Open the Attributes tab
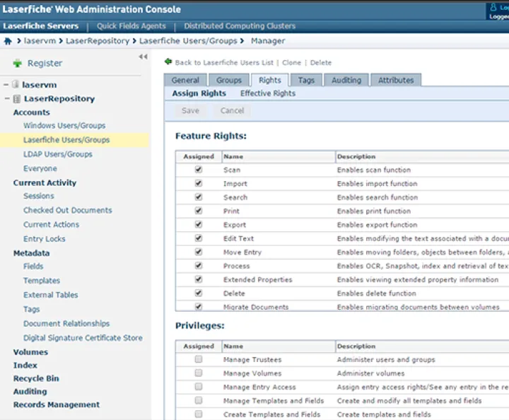The height and width of the screenshot is (420, 509). pyautogui.click(x=396, y=80)
